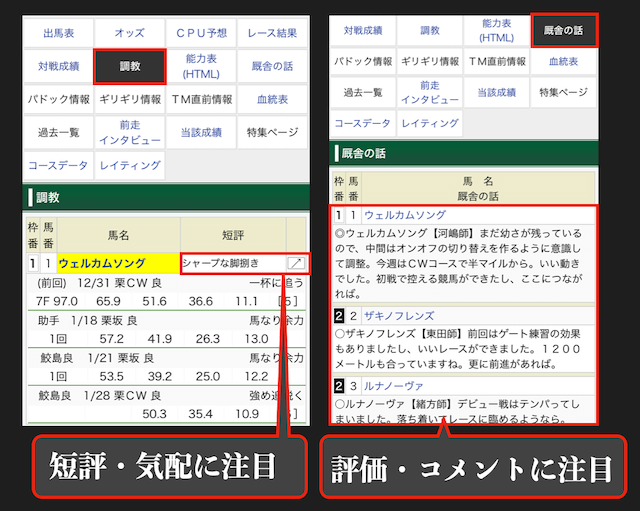
Task: Tap パドック情報 in the right screen
Action: coord(363,62)
